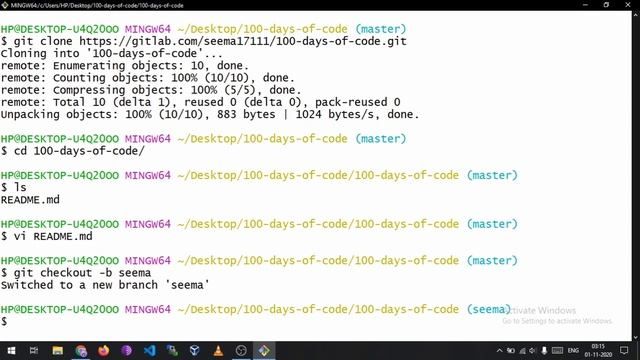This screenshot has height=360, width=640.
Task: Click the "Compressing objects: 100% (5/5)" line
Action: point(151,90)
